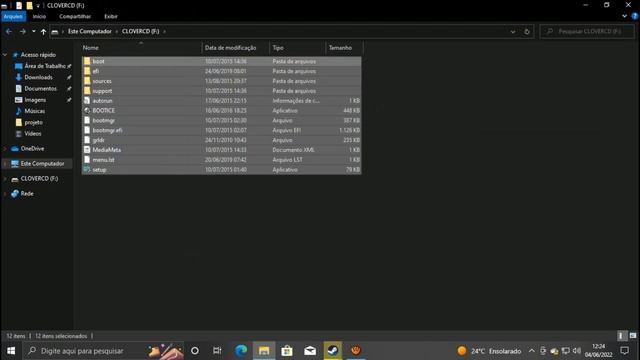
Task: Open the Windows Start menu
Action: tap(11, 351)
